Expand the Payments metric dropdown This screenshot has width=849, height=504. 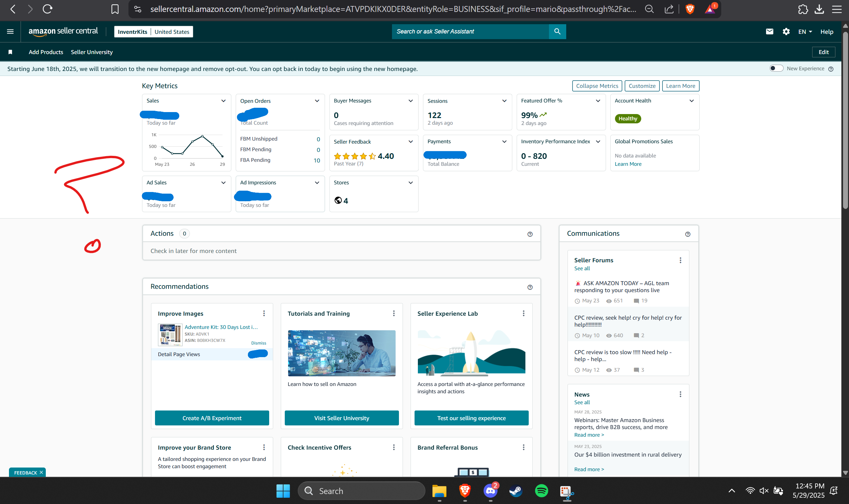click(x=504, y=142)
